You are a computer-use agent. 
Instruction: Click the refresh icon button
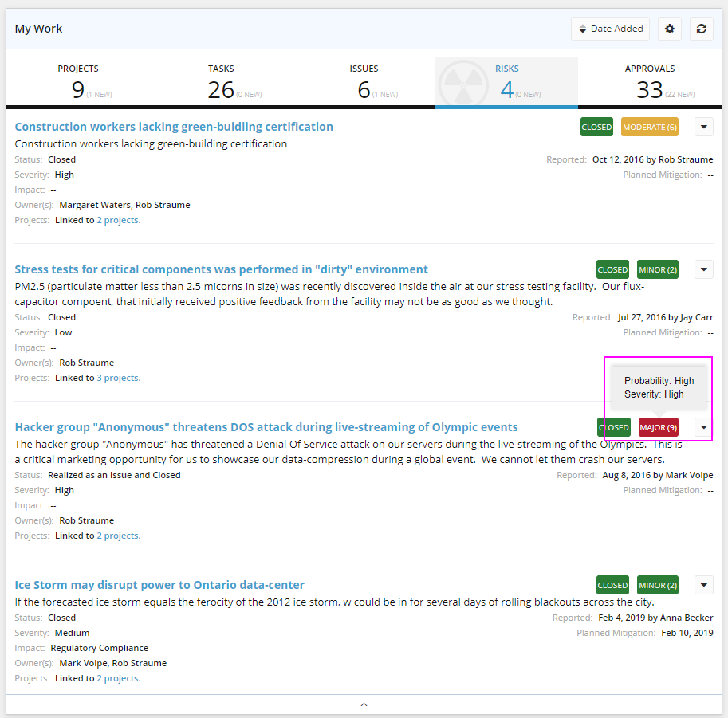coord(701,29)
